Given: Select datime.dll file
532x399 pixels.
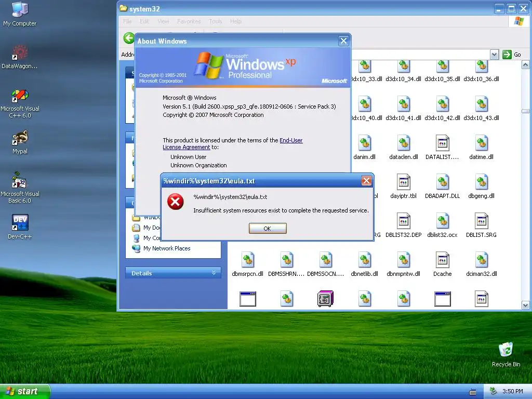Looking at the screenshot, I should click(481, 148).
